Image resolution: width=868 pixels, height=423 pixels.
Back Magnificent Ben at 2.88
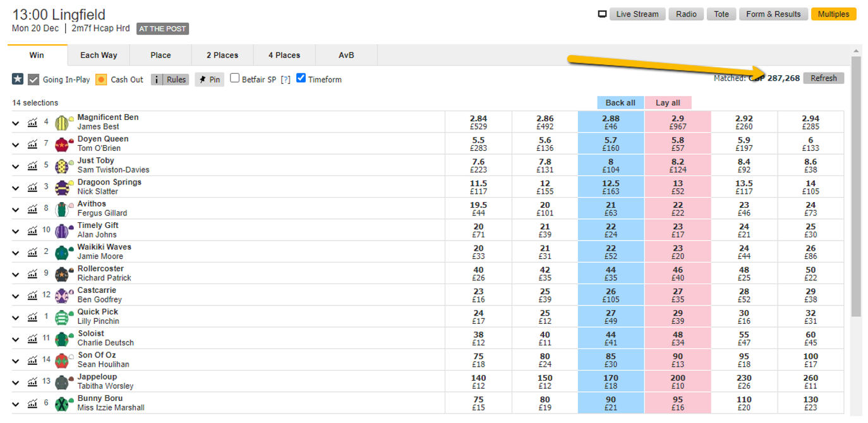[x=611, y=122]
